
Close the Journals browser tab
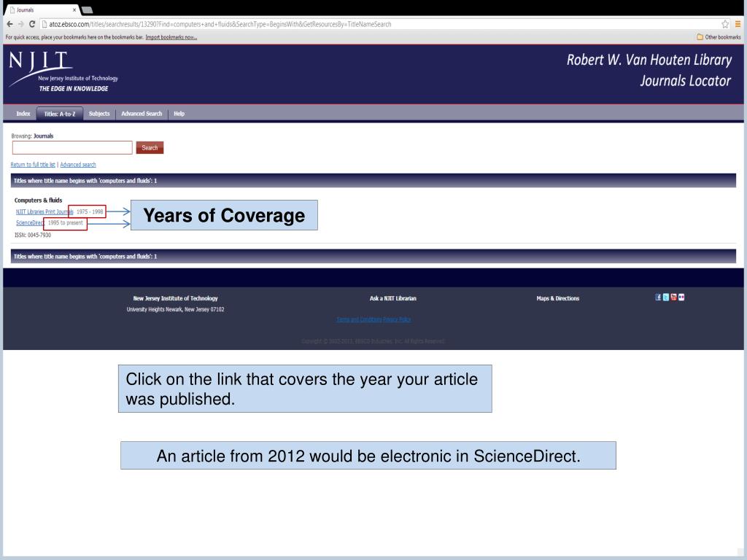click(74, 9)
